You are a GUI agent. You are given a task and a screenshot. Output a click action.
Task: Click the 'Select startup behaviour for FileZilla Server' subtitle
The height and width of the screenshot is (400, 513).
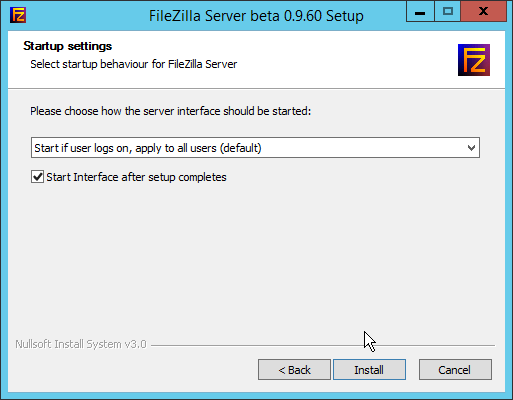click(134, 64)
